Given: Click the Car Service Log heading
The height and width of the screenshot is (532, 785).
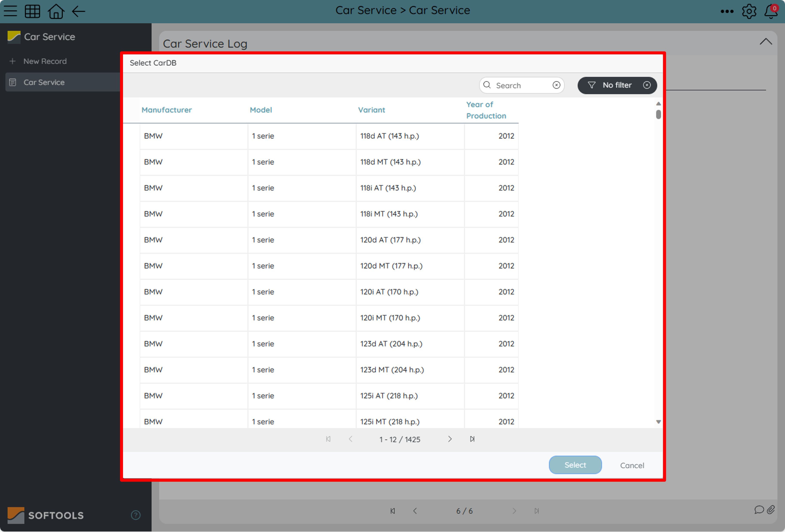Looking at the screenshot, I should point(205,44).
